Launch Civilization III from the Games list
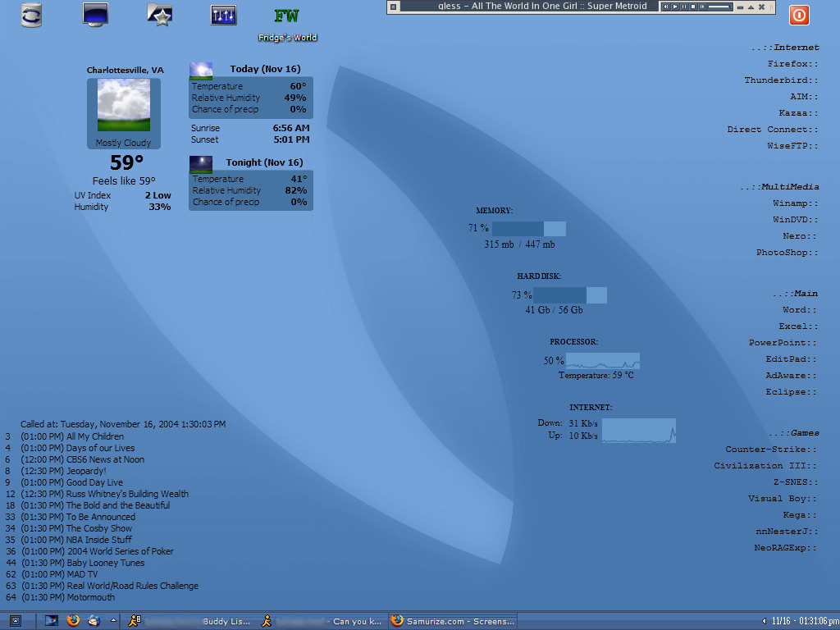 765,466
